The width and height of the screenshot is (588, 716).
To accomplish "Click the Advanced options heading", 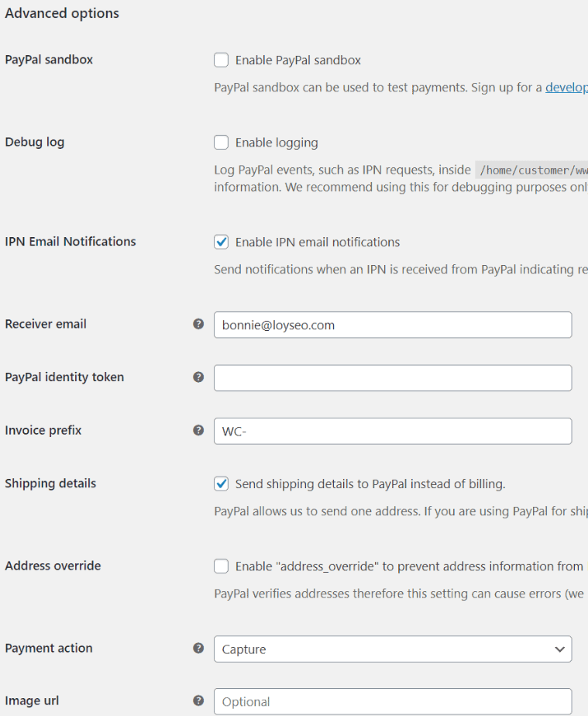I will [62, 13].
